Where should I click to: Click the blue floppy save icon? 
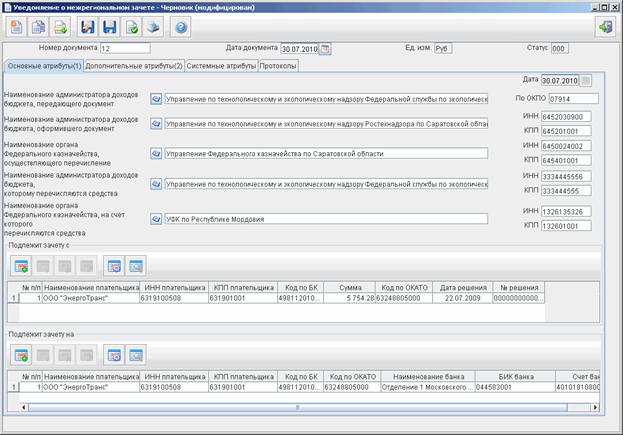(x=109, y=27)
